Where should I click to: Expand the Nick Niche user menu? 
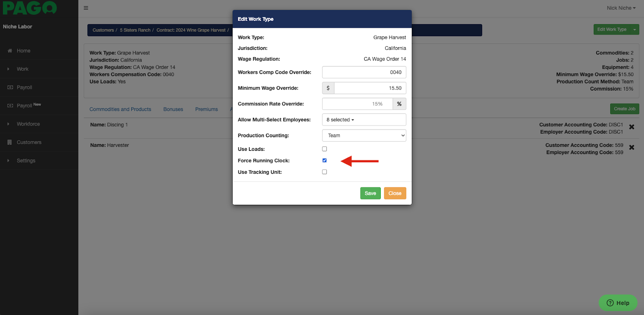621,8
